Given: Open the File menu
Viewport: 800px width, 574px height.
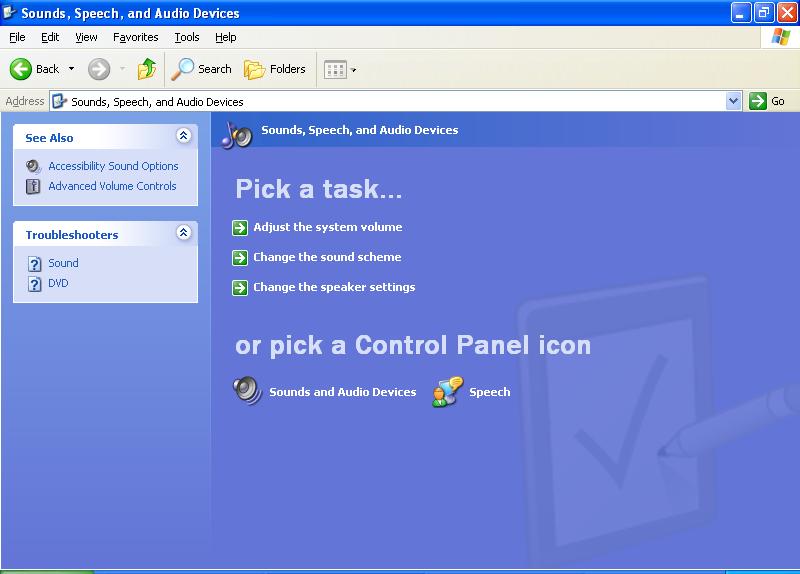Looking at the screenshot, I should pos(17,37).
